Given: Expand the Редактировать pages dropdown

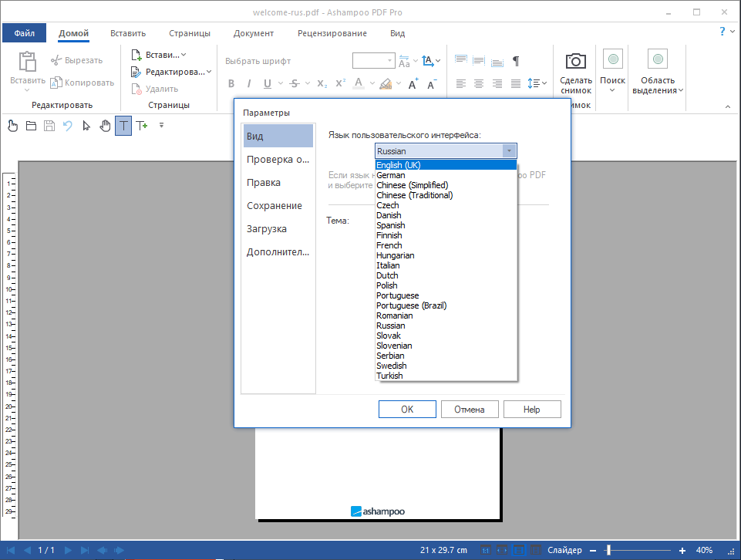Looking at the screenshot, I should point(209,72).
